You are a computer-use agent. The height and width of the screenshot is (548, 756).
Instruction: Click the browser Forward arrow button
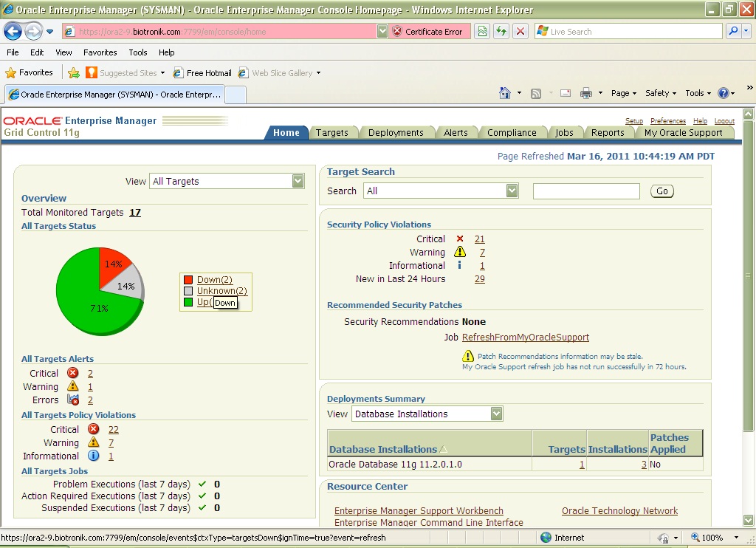32,32
